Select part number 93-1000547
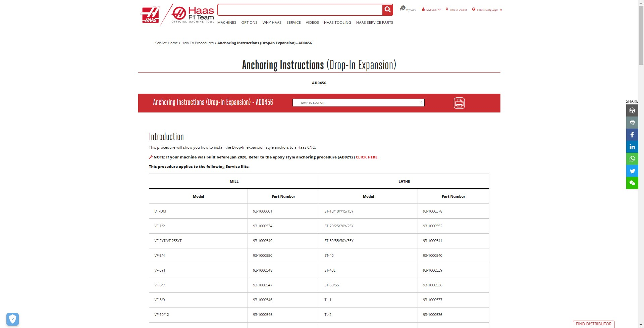 (283, 285)
